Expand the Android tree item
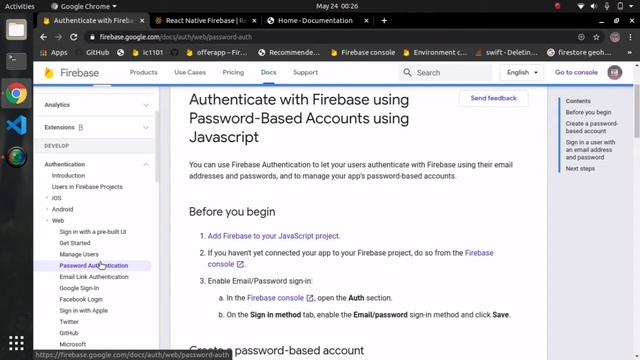 tap(47, 209)
